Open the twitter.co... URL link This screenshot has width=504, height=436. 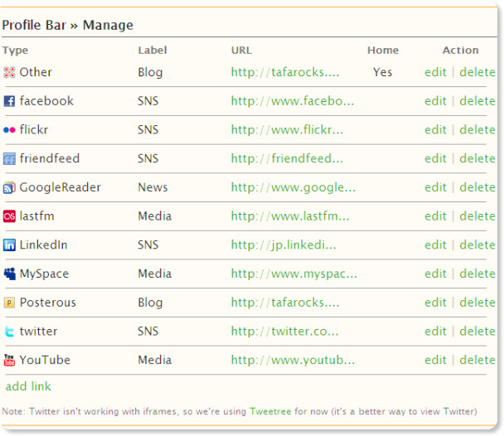tap(285, 332)
